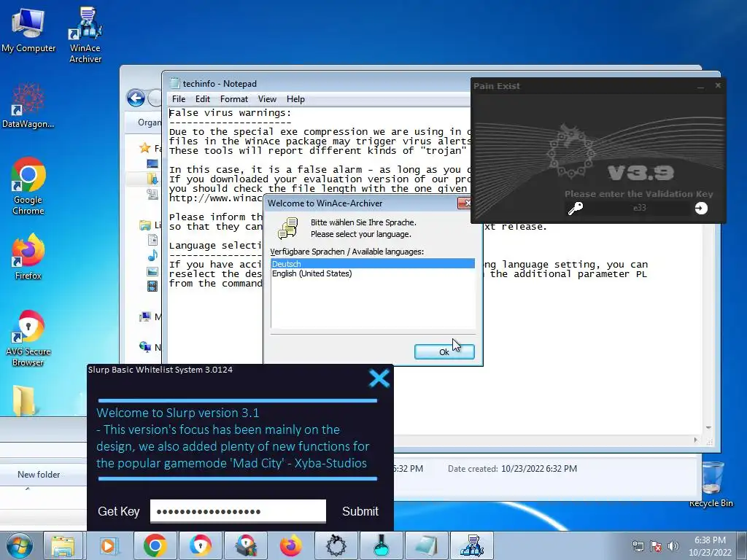Open the woodpecker app taskbar icon

click(x=245, y=545)
